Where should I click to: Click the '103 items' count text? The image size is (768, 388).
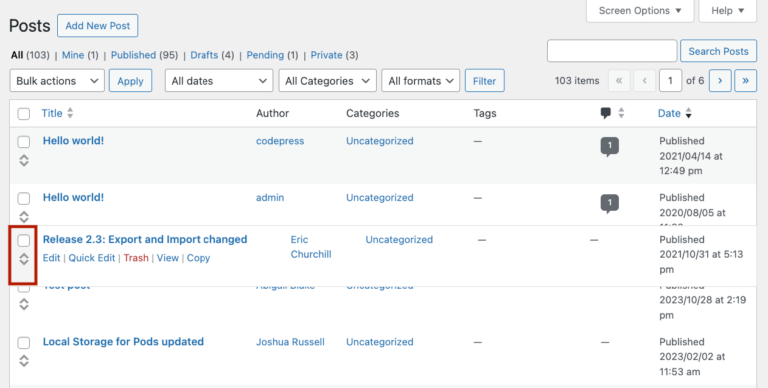click(577, 81)
